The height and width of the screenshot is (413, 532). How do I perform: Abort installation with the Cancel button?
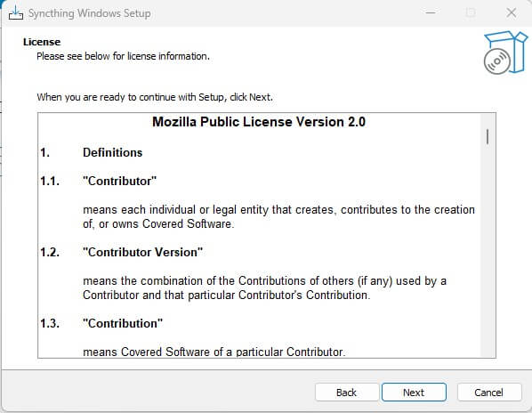click(488, 393)
